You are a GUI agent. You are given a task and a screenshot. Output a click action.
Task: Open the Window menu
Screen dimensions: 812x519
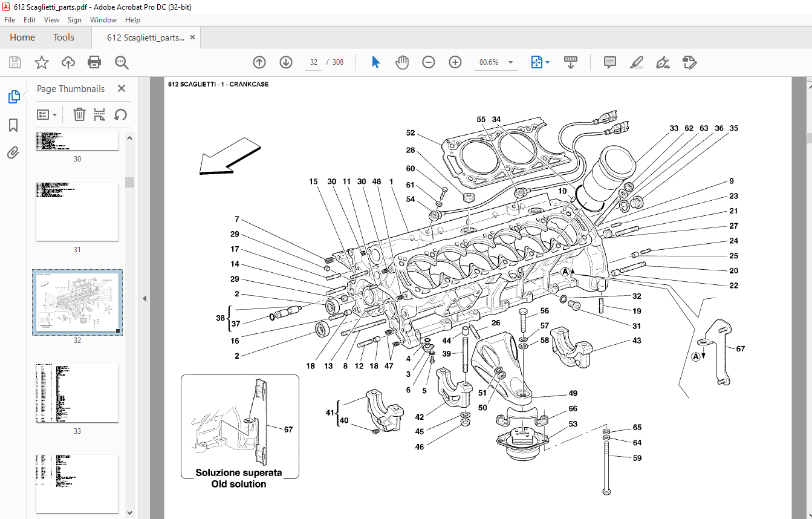click(103, 20)
